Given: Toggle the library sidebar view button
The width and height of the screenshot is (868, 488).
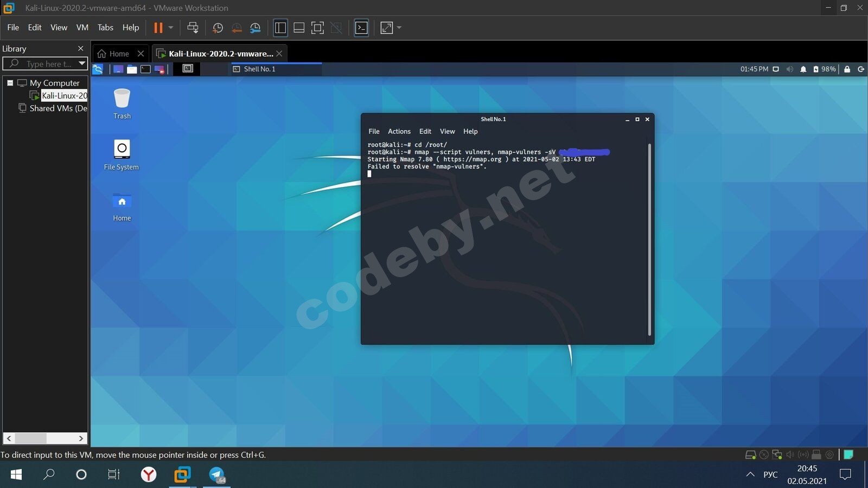Looking at the screenshot, I should 280,28.
